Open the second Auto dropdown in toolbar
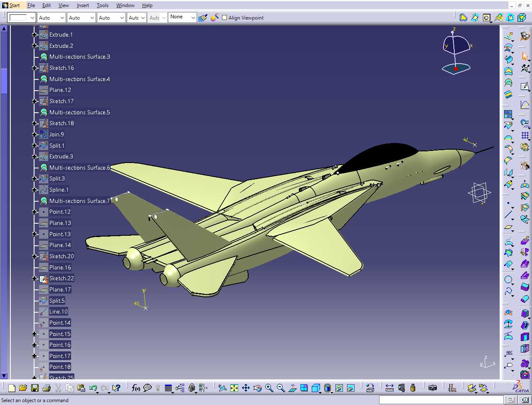Screen dimensions: 532x405 pos(81,17)
